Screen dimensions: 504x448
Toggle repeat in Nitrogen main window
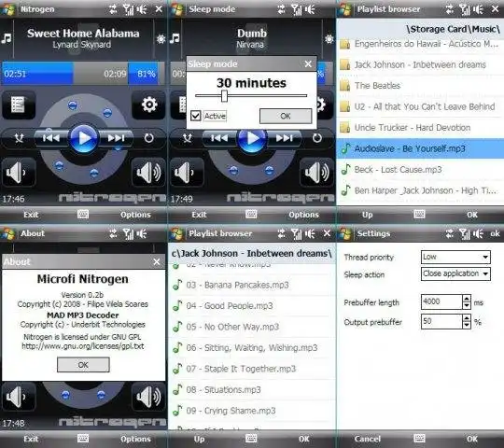click(148, 138)
